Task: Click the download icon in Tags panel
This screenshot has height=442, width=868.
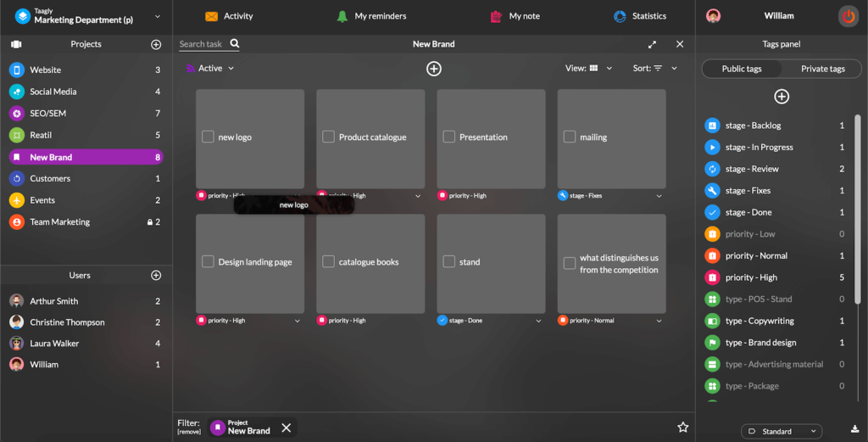Action: 854,428
